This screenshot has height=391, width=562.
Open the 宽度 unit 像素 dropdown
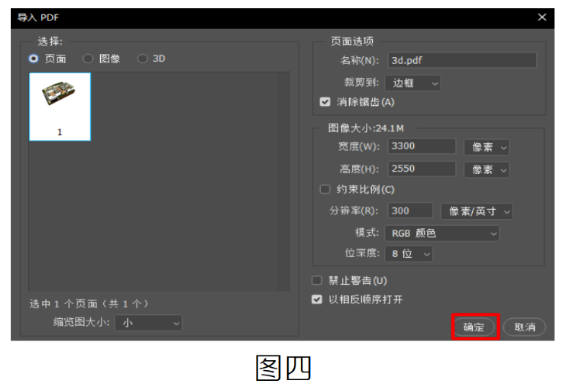(487, 147)
